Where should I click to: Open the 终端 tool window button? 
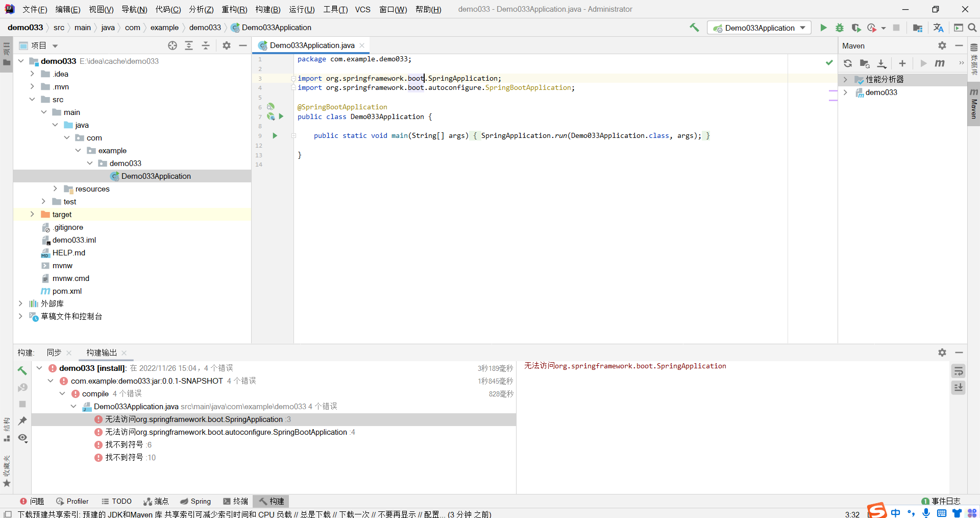pyautogui.click(x=235, y=501)
